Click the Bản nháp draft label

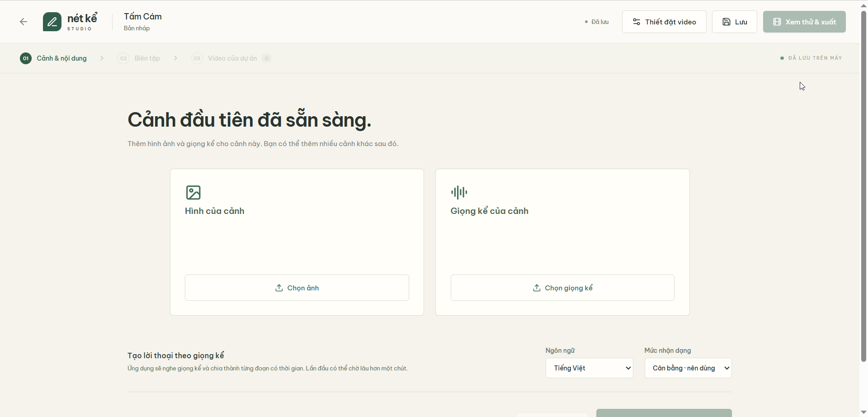137,28
